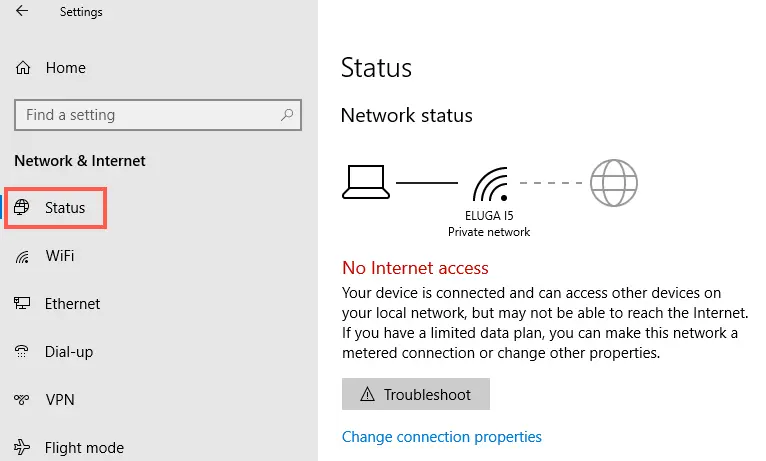
Task: Click the Internet globe in network diagram
Action: 613,183
